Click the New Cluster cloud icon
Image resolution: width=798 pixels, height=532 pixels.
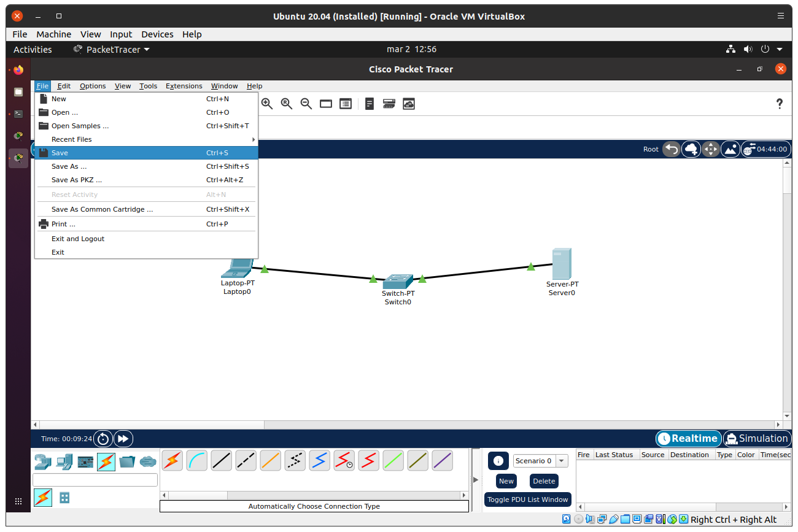[x=691, y=149]
